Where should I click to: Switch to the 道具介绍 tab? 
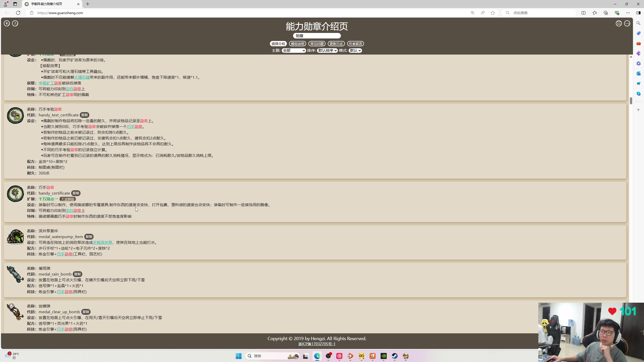(278, 44)
